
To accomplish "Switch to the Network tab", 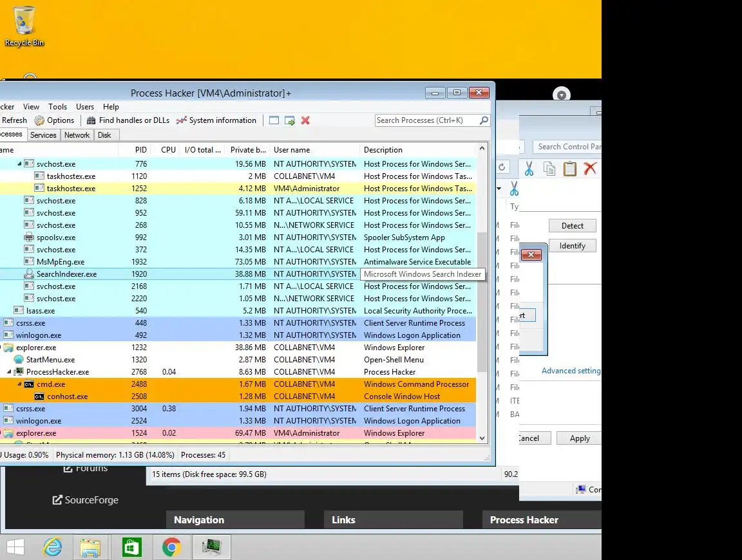I will click(x=77, y=135).
